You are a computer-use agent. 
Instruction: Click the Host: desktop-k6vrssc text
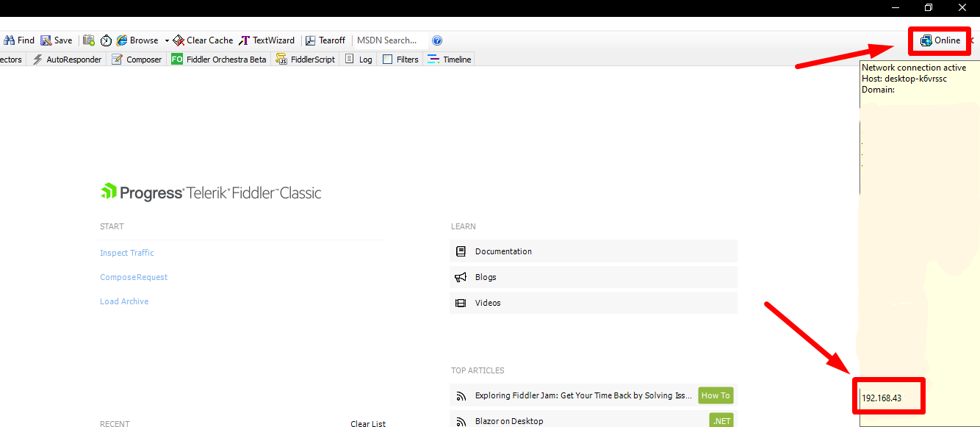pos(904,79)
